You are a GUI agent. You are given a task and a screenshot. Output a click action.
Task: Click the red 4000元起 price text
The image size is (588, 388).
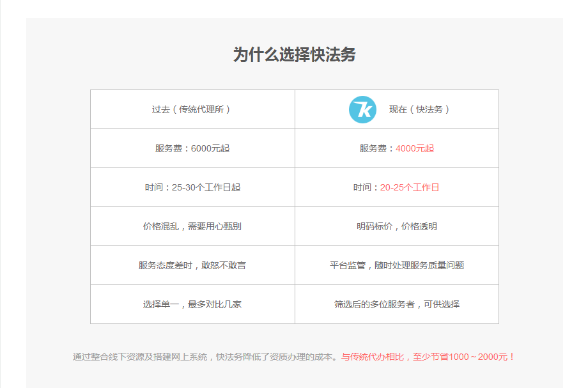tap(415, 148)
